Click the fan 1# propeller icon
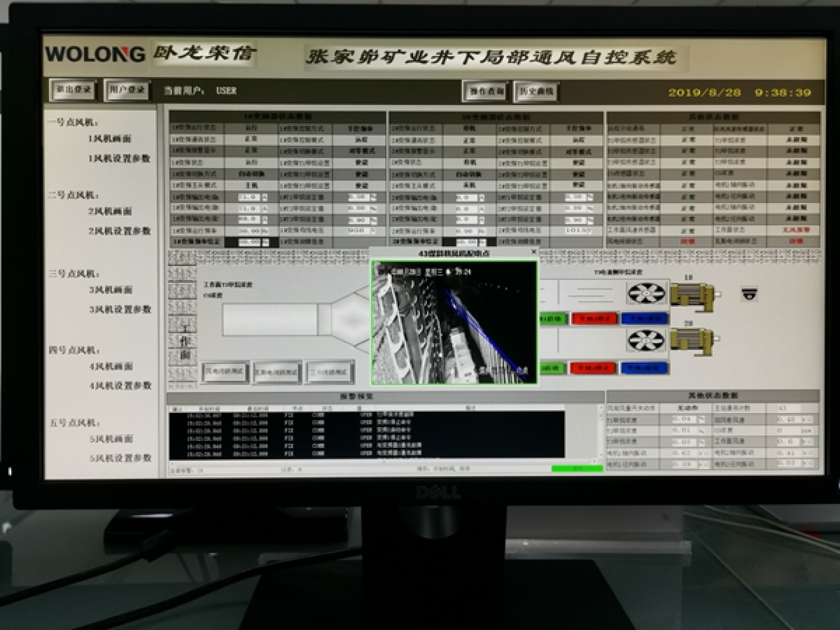 tap(646, 293)
